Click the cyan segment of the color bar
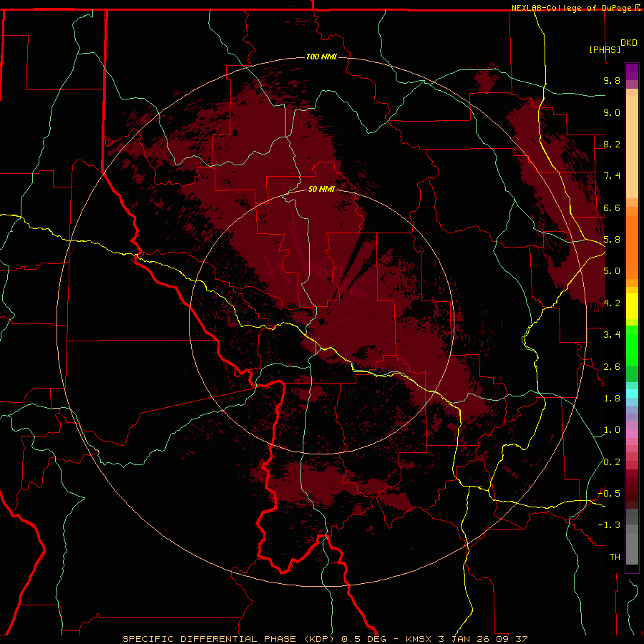The image size is (644, 644). [x=632, y=394]
